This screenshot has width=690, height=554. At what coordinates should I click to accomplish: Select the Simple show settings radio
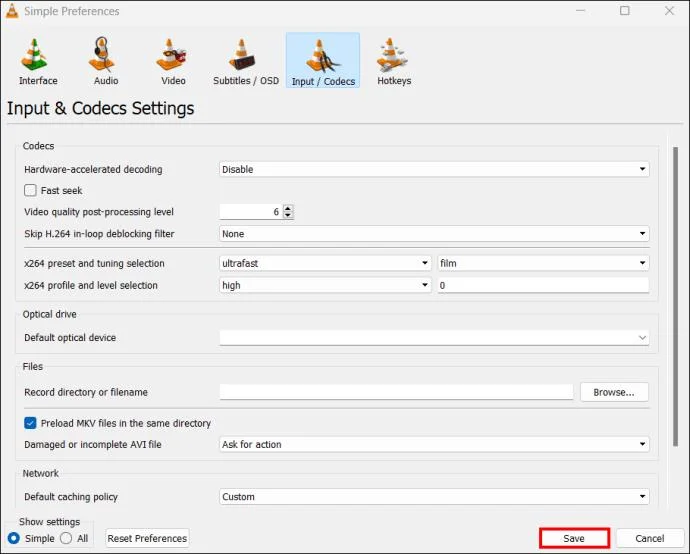pyautogui.click(x=14, y=538)
